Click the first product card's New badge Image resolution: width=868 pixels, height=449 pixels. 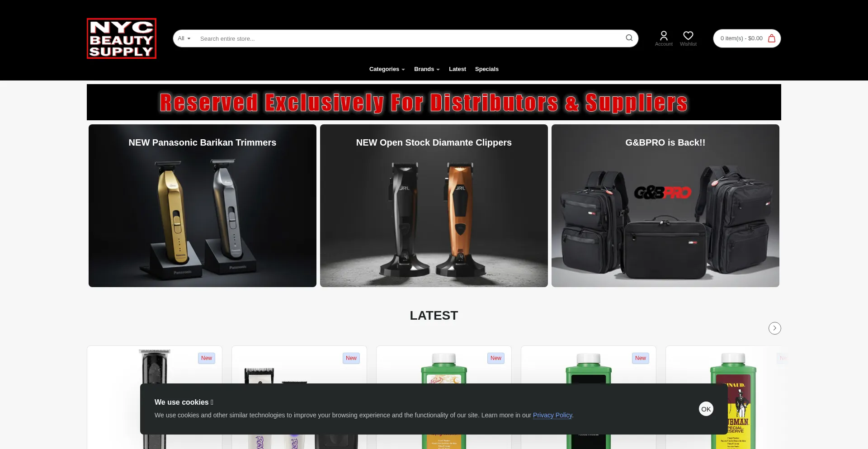207,358
